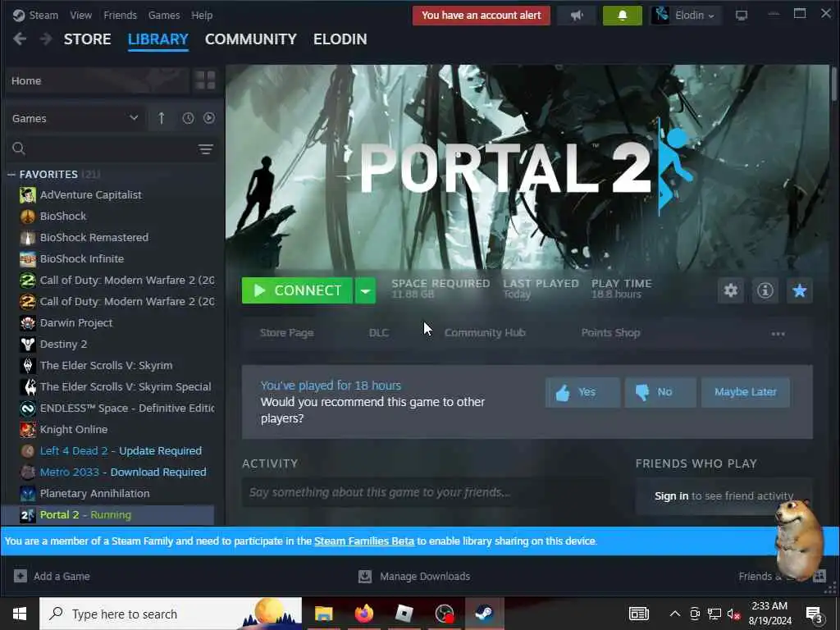Open Firefox from taskbar

[x=363, y=614]
